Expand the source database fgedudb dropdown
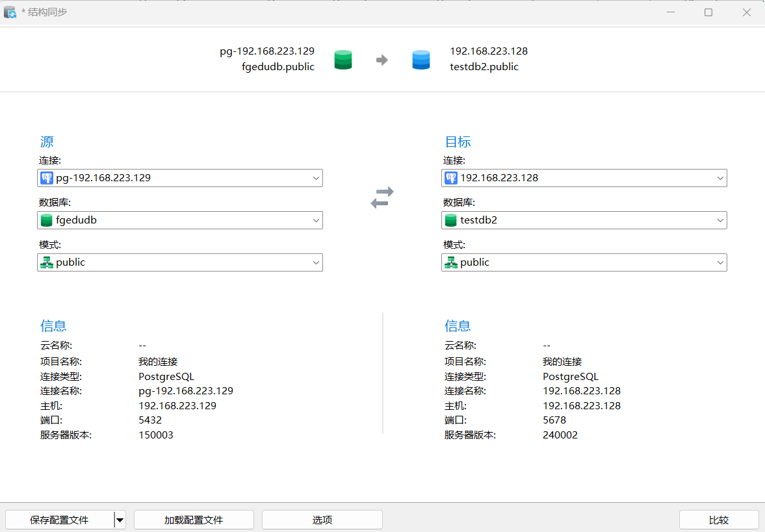The image size is (765, 532). (316, 220)
